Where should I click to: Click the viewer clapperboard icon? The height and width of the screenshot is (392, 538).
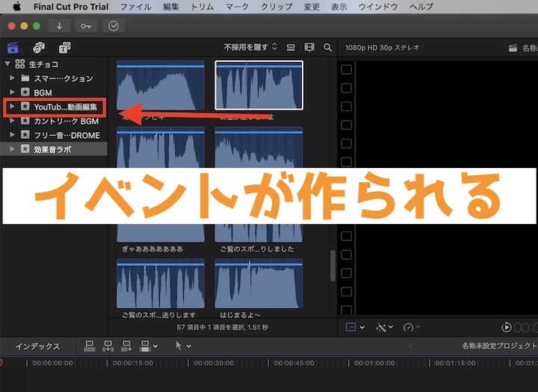[513, 48]
